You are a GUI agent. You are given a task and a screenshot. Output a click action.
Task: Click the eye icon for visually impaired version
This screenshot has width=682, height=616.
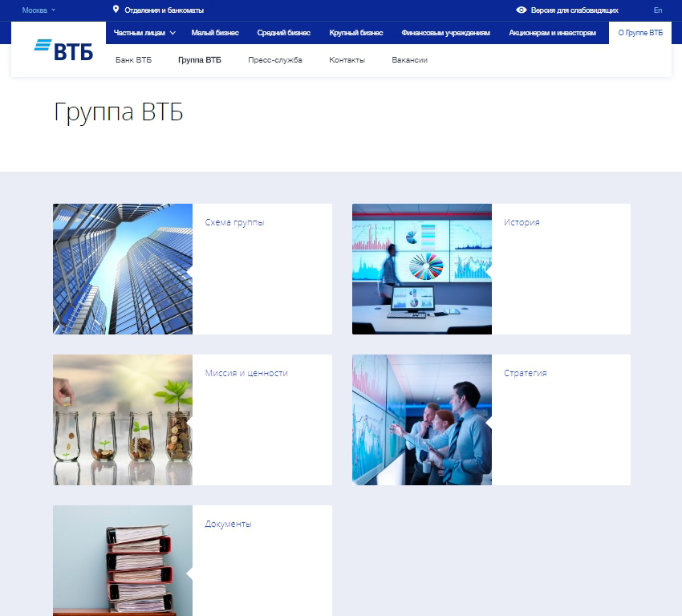(x=522, y=10)
